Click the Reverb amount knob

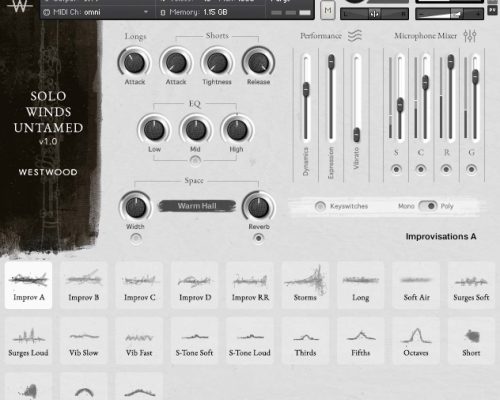coord(258,207)
